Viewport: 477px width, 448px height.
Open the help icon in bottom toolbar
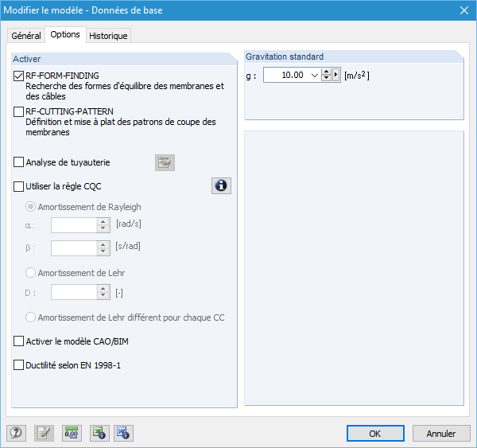click(x=16, y=433)
